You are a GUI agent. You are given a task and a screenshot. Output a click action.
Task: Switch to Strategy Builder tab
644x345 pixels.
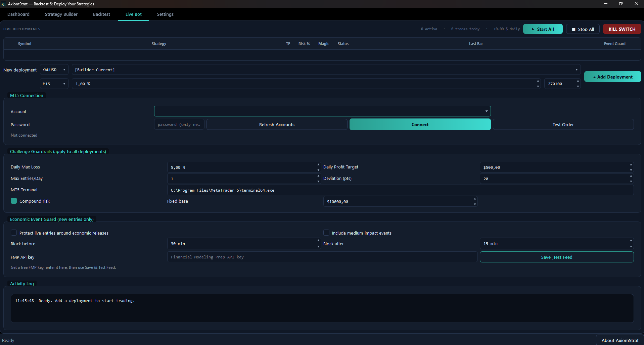[61, 14]
